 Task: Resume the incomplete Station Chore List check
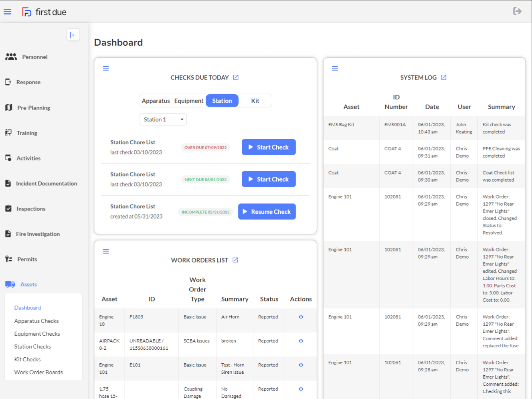pos(267,212)
